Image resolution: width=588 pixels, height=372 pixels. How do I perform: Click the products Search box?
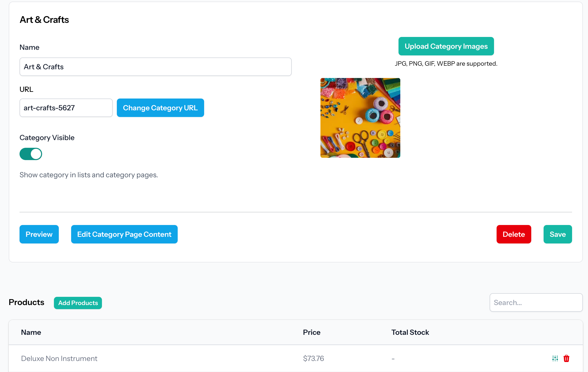click(536, 302)
